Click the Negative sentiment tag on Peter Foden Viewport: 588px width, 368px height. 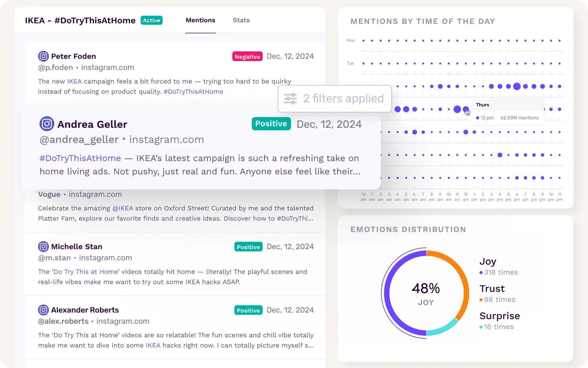click(247, 57)
